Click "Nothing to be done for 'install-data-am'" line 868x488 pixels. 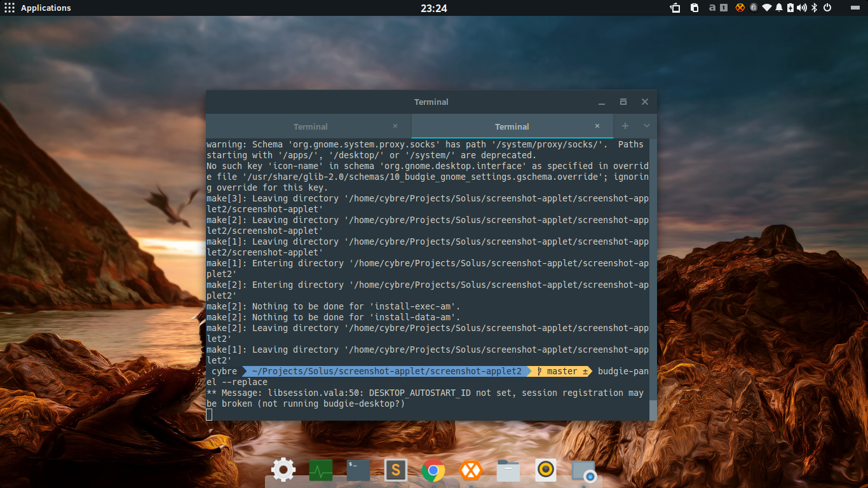334,317
